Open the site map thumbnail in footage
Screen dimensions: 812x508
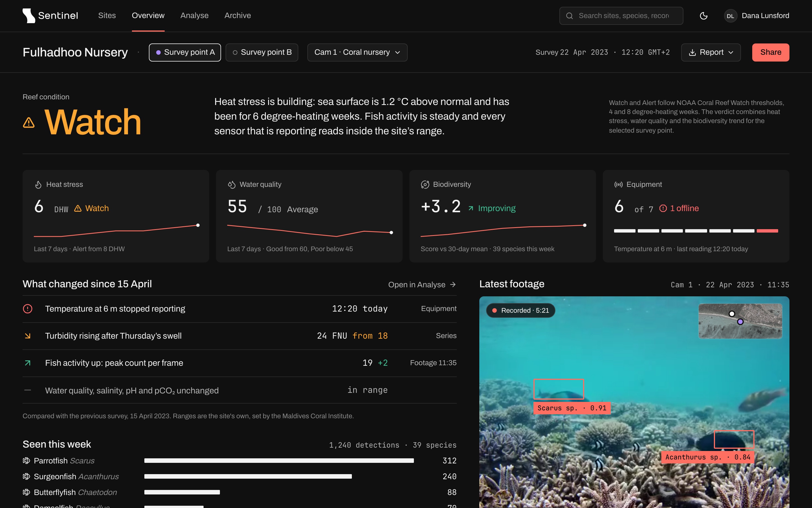740,321
